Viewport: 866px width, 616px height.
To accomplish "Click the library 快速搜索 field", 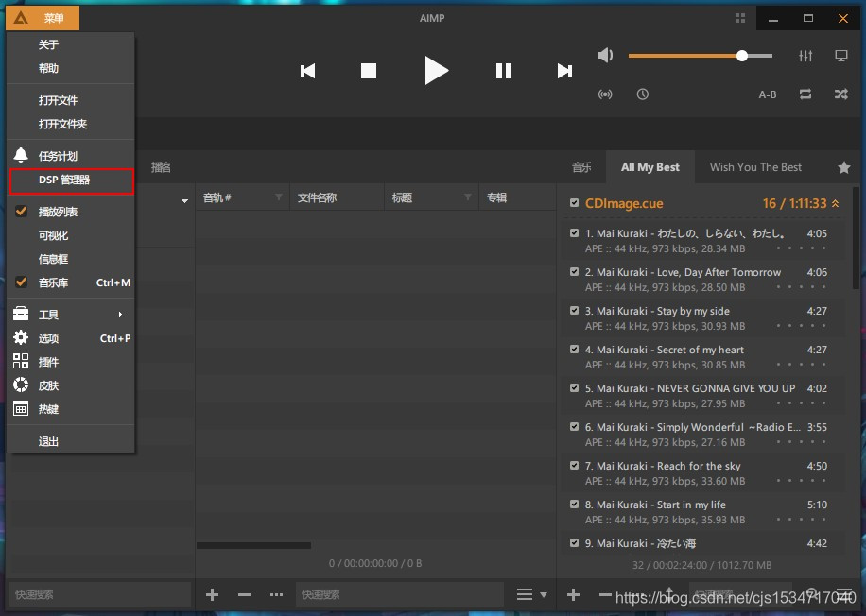I will click(400, 594).
